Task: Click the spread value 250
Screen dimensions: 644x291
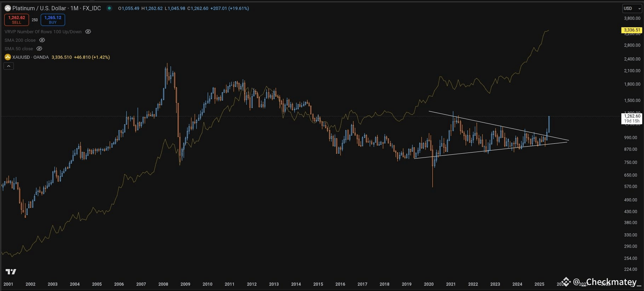Action: (35, 20)
